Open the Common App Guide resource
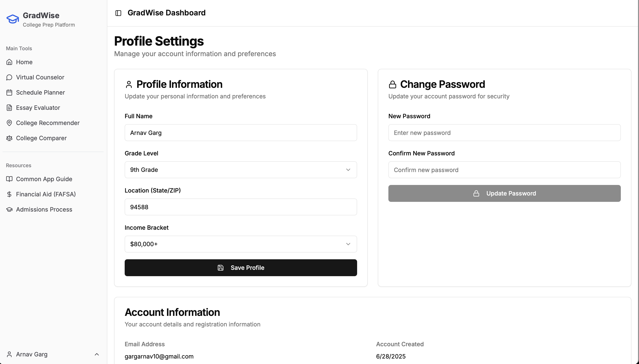Image resolution: width=639 pixels, height=364 pixels. click(x=44, y=179)
